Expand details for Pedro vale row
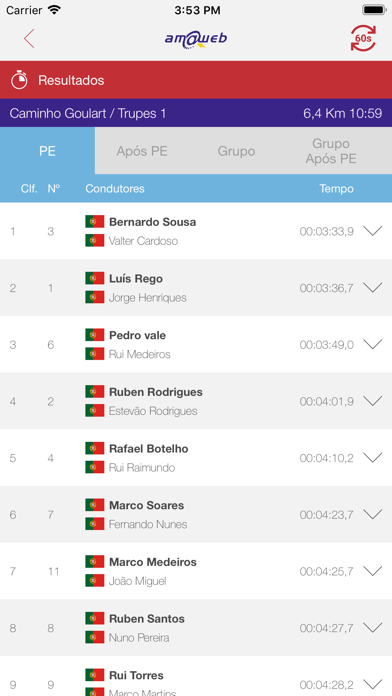Viewport: 392px width, 696px height. tap(372, 344)
